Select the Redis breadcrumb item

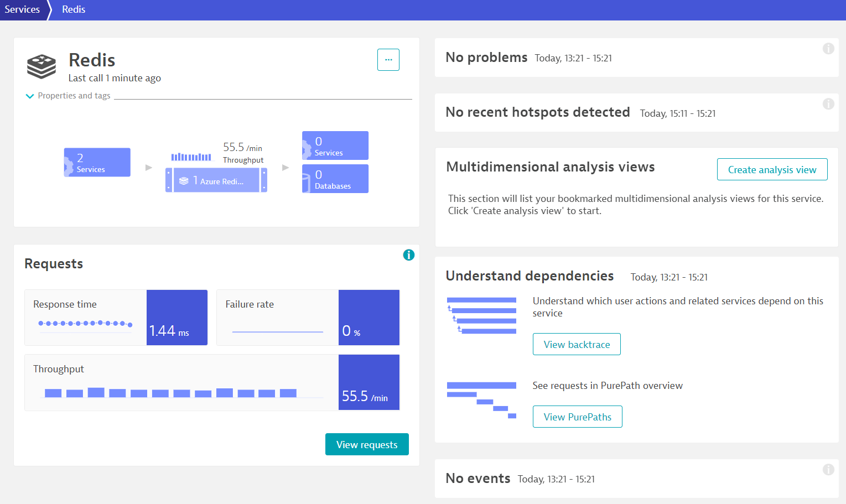click(74, 9)
